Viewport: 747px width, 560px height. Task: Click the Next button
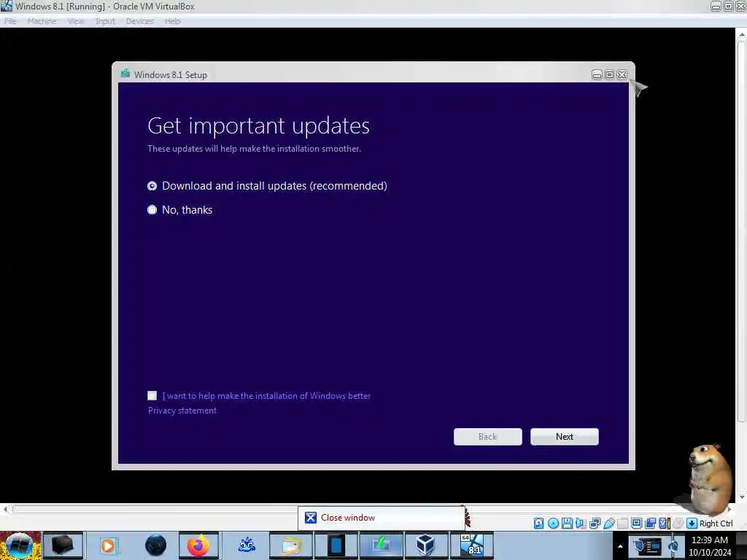tap(565, 437)
